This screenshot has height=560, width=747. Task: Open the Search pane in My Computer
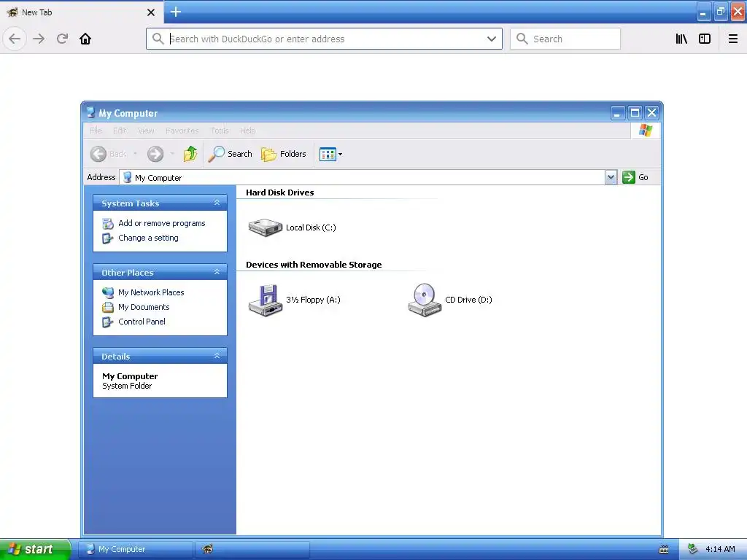coord(230,154)
